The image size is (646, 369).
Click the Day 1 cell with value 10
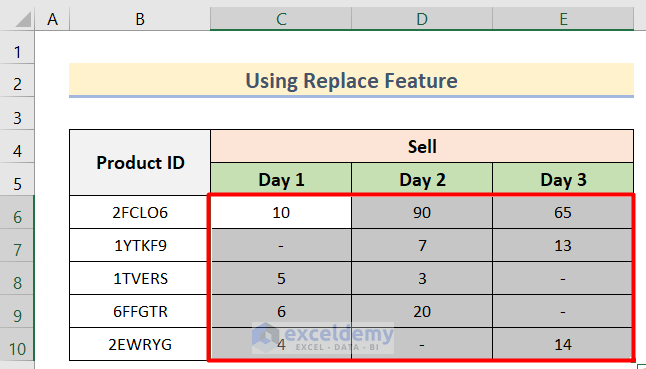[281, 212]
